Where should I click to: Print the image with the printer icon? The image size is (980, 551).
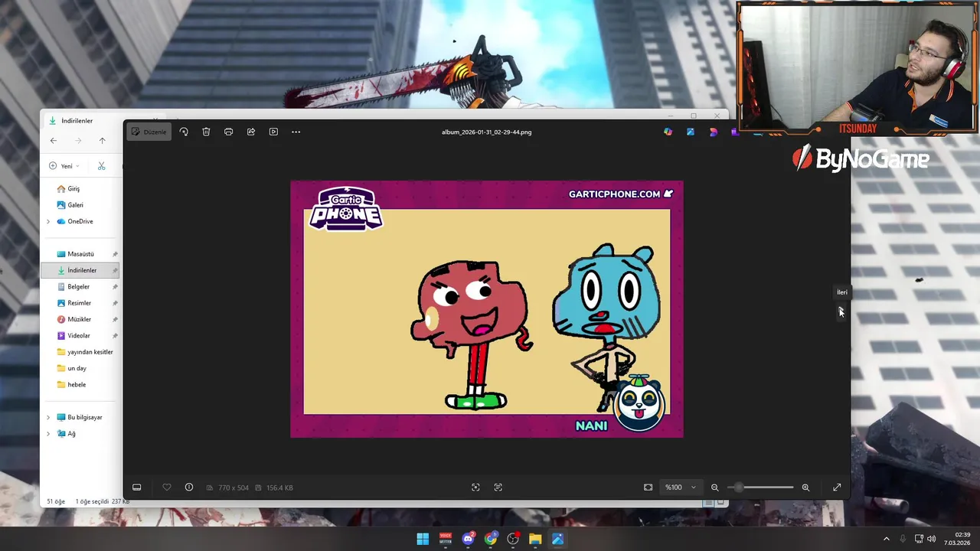coord(228,132)
